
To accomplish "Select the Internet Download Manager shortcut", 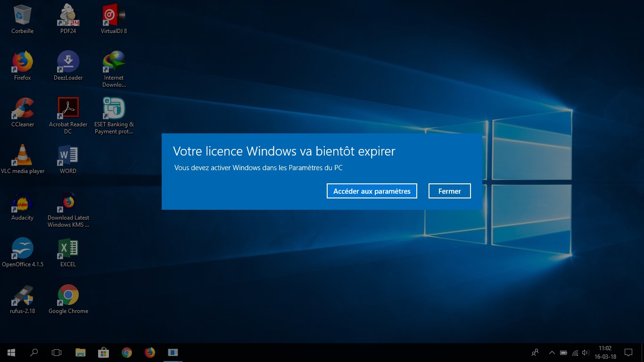I will (x=114, y=69).
